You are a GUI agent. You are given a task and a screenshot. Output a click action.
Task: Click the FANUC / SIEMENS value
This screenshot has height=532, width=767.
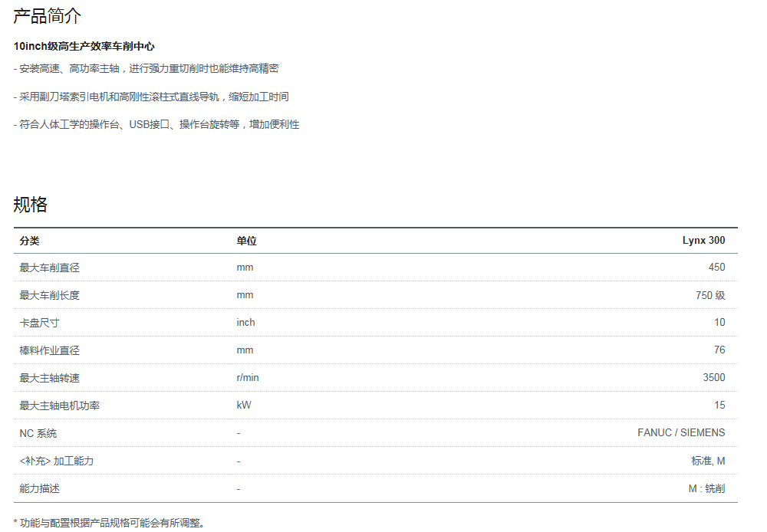(681, 433)
